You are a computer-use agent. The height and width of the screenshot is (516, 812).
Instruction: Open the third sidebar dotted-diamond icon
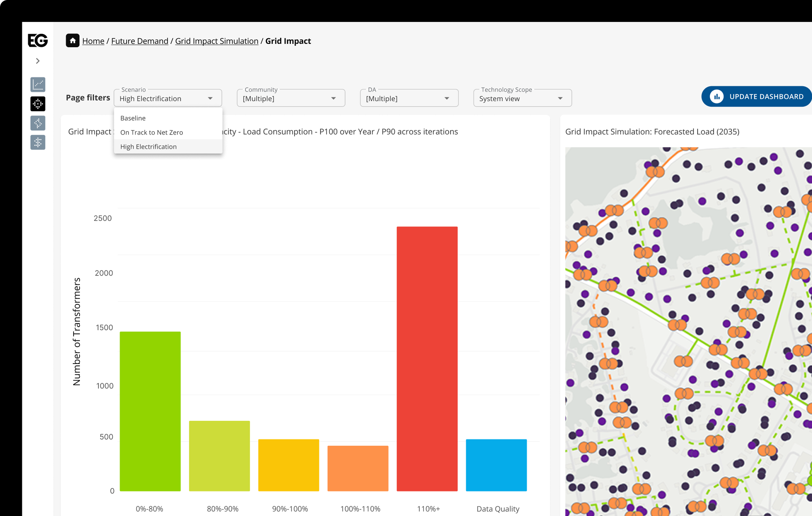(38, 123)
